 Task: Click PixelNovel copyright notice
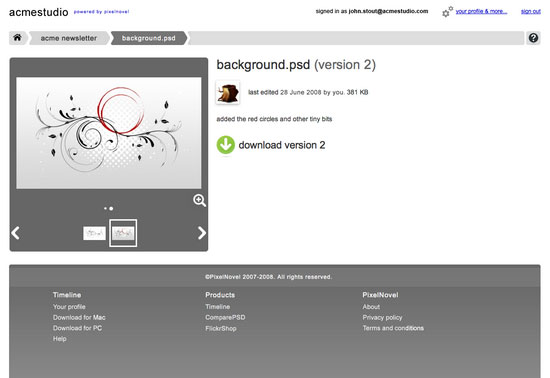pyautogui.click(x=268, y=277)
